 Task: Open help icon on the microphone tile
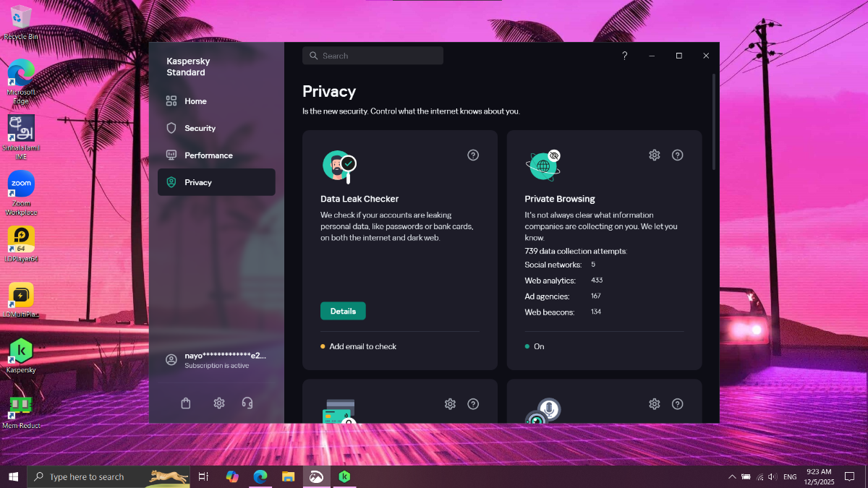pos(678,404)
